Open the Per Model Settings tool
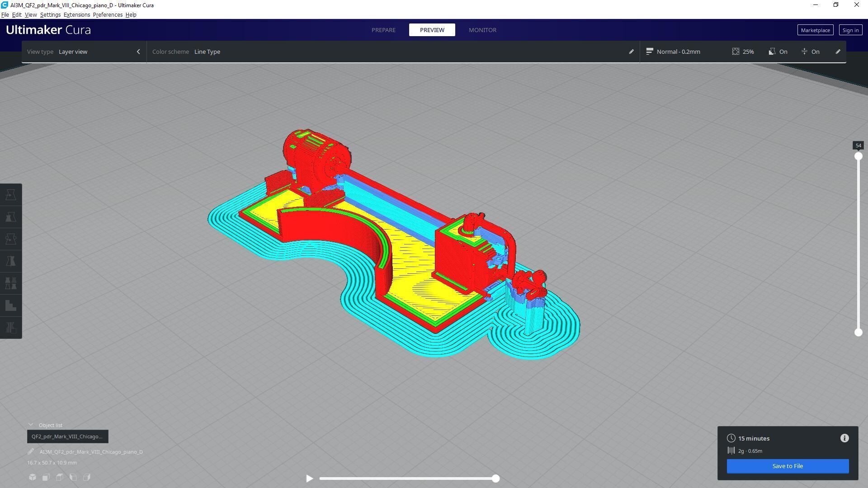Image resolution: width=868 pixels, height=488 pixels. pos(11,283)
